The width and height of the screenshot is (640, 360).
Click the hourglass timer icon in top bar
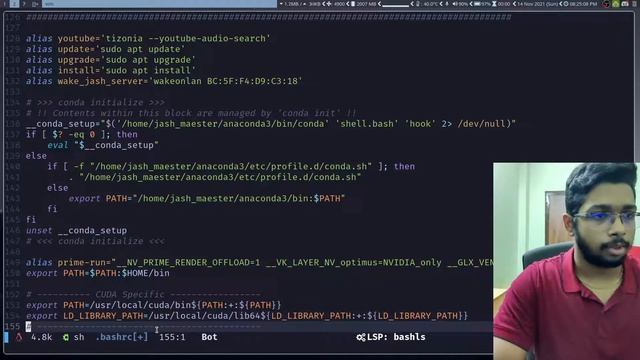494,4
